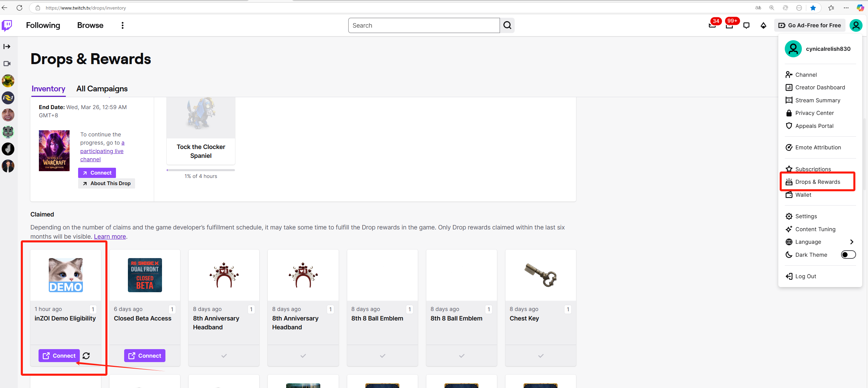Select Channel from the user menu
This screenshot has height=388, width=868.
820,75
